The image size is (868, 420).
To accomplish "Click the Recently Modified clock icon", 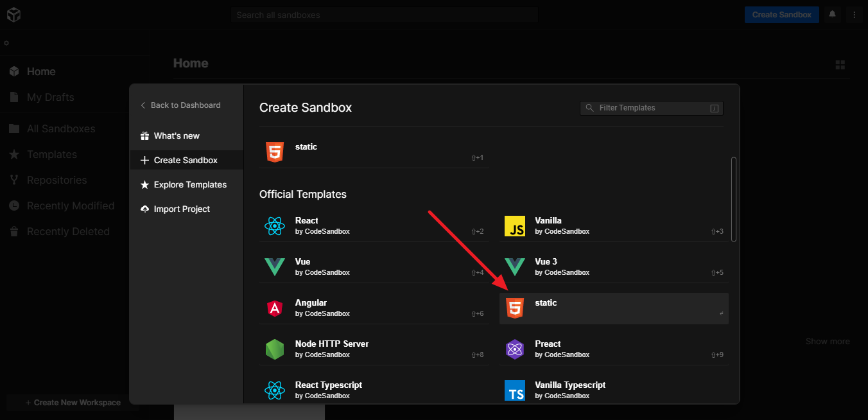I will 14,206.
